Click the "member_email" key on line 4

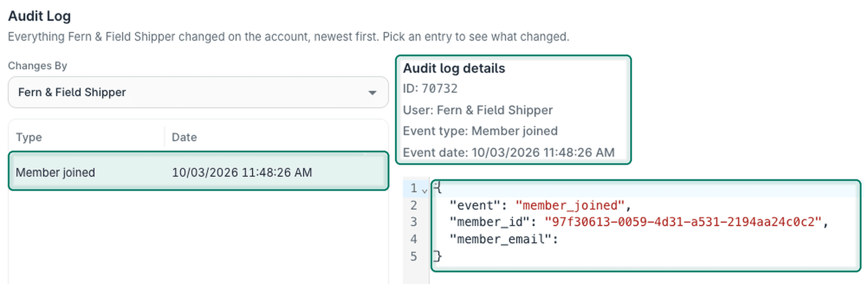coord(500,239)
